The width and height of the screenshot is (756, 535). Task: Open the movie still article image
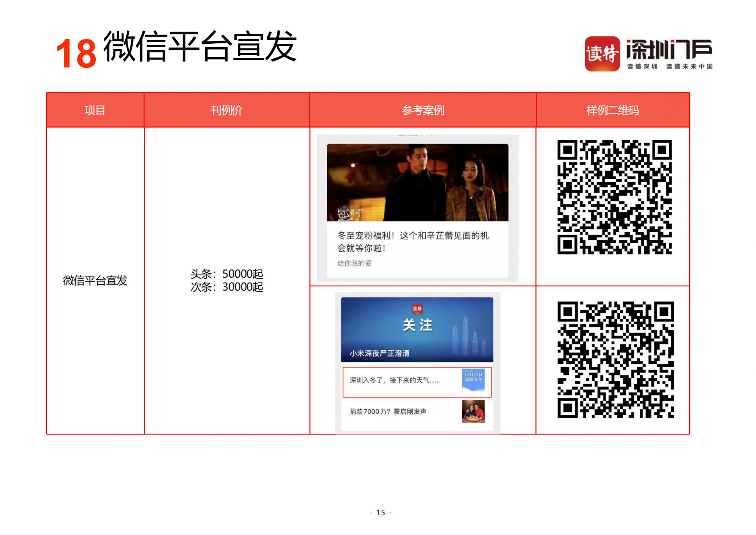[x=417, y=182]
